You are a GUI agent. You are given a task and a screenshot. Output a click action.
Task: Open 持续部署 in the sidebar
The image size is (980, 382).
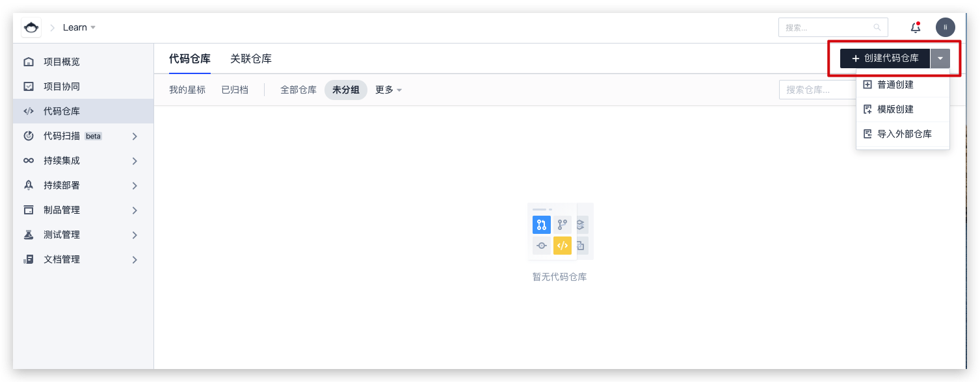click(83, 185)
